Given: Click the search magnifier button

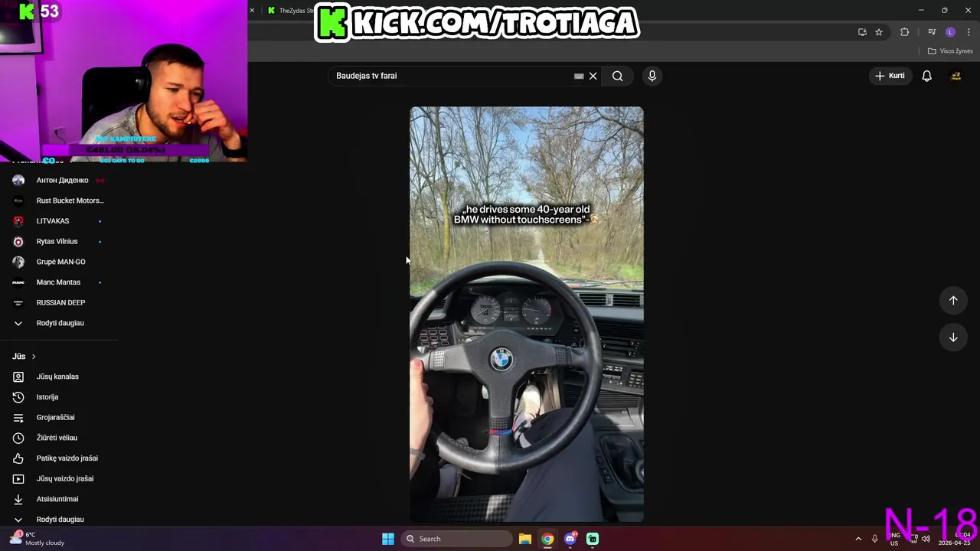Looking at the screenshot, I should tap(617, 76).
